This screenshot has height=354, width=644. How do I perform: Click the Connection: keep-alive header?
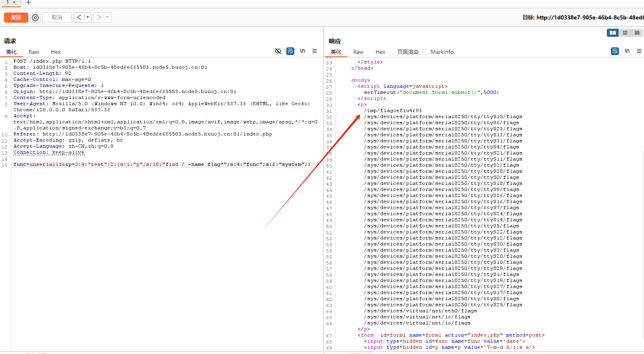point(49,152)
